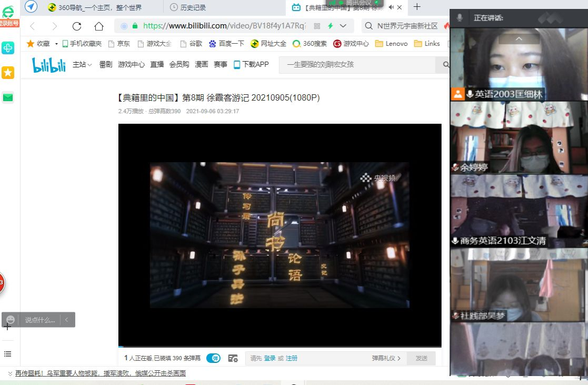Mute the bilibili tab's speaker icon
Screen dimensions: 588x385
pyautogui.click(x=391, y=7)
